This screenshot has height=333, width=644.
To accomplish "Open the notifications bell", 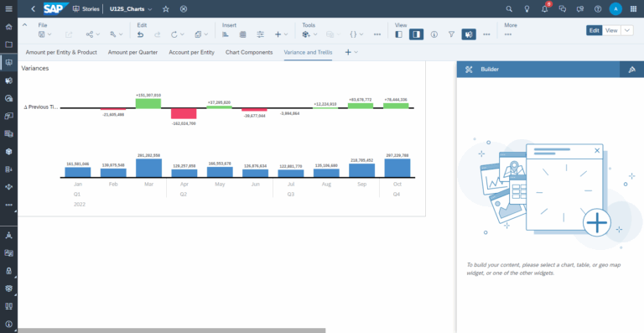I will tap(544, 9).
